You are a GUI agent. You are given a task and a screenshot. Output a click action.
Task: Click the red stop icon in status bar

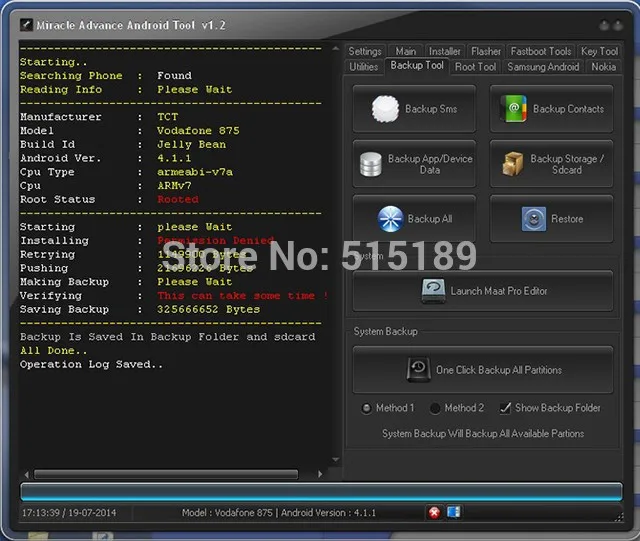pyautogui.click(x=434, y=512)
